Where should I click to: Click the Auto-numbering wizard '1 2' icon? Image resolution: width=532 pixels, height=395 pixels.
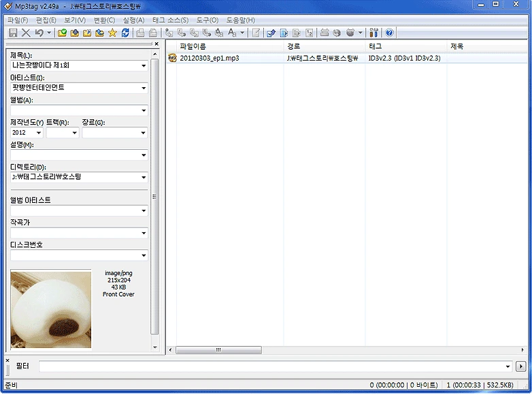click(x=309, y=33)
